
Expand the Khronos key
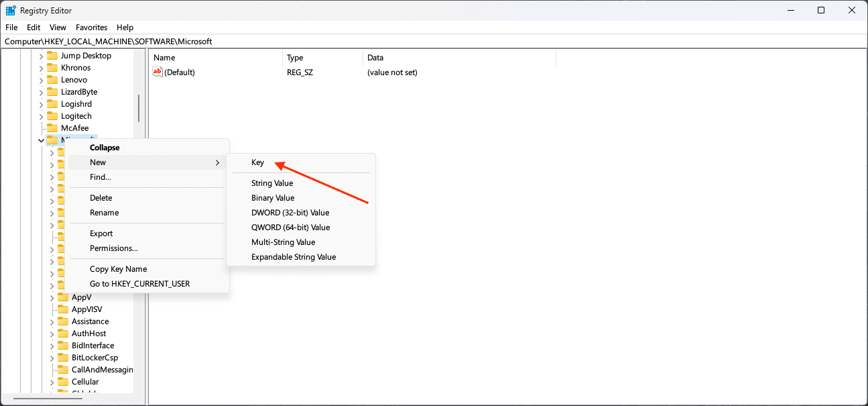[x=41, y=68]
